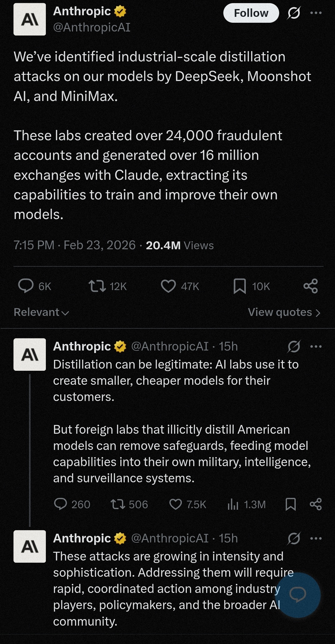Tap the floating blue chat bubble button
Viewport: 335px width, 644px height.
click(298, 595)
